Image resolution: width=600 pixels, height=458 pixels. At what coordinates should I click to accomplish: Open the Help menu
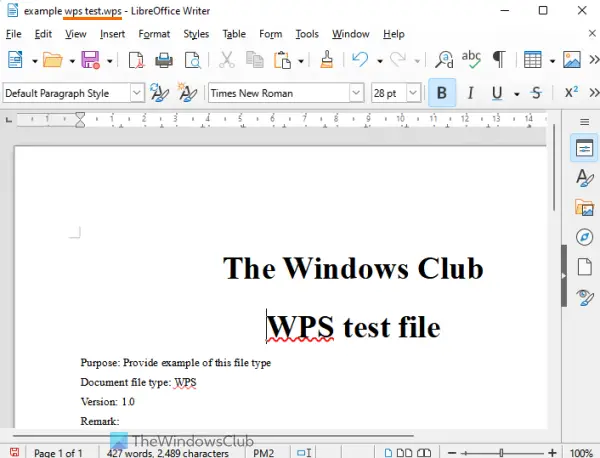click(x=394, y=34)
